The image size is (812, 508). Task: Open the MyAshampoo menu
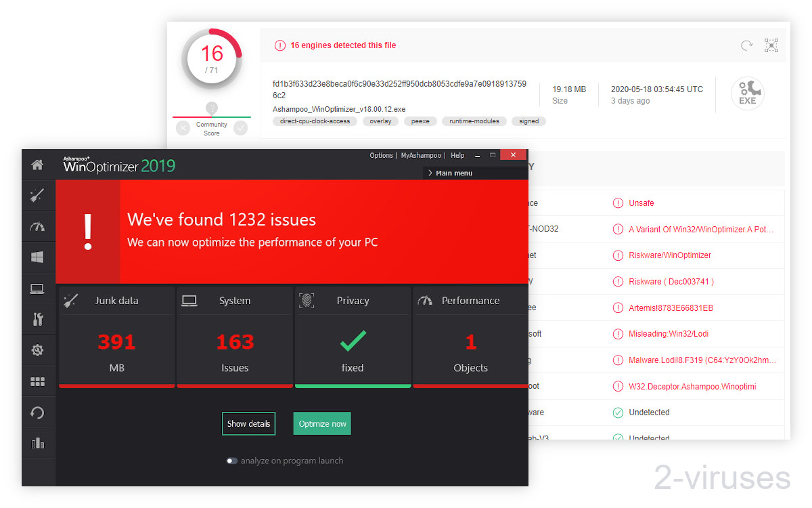point(421,156)
